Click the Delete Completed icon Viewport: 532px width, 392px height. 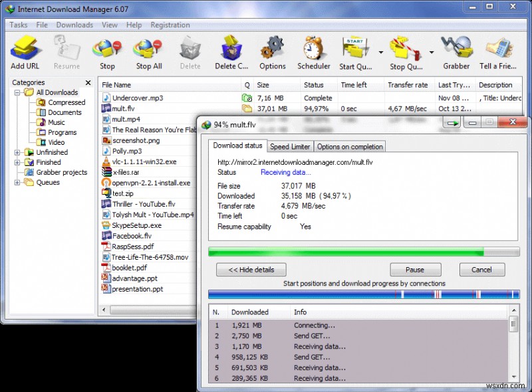[x=231, y=50]
